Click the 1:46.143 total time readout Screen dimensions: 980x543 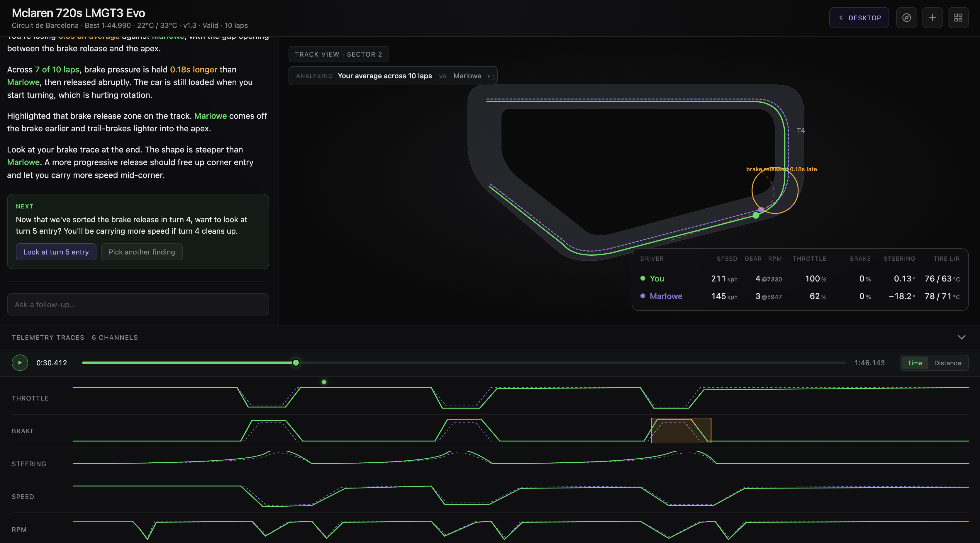pos(869,363)
